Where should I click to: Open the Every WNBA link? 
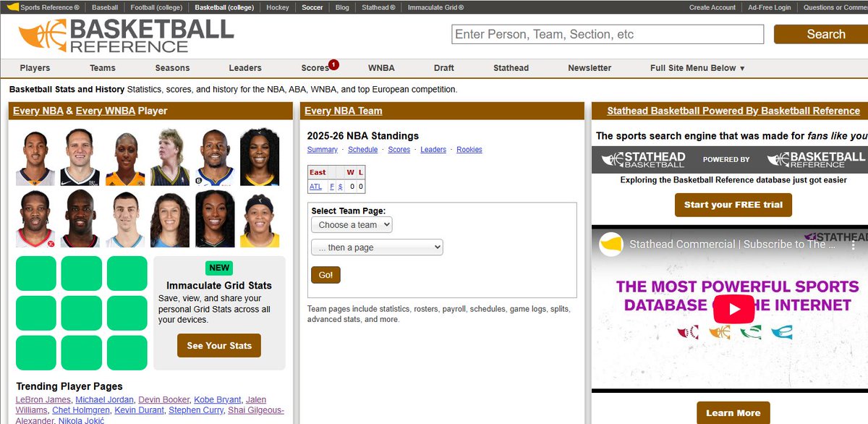click(x=105, y=111)
